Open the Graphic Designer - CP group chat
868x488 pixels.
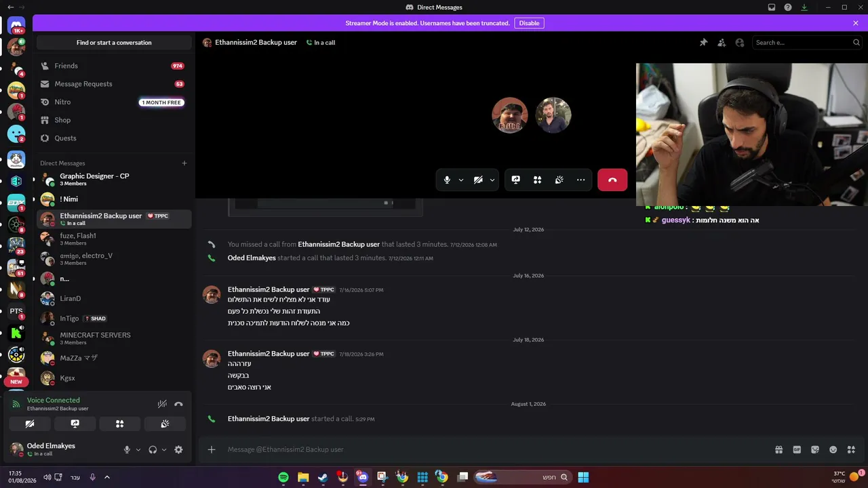point(114,180)
